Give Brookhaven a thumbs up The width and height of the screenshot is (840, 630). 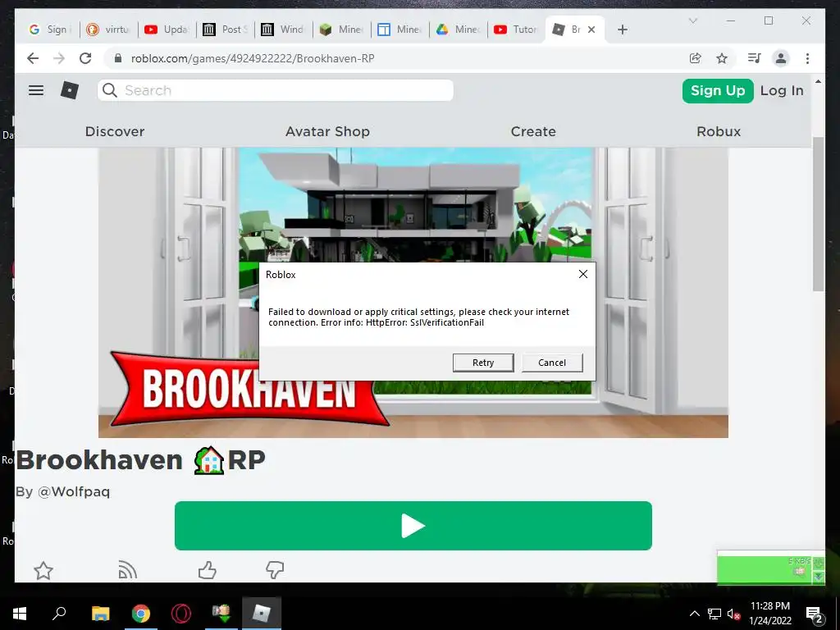coord(207,570)
